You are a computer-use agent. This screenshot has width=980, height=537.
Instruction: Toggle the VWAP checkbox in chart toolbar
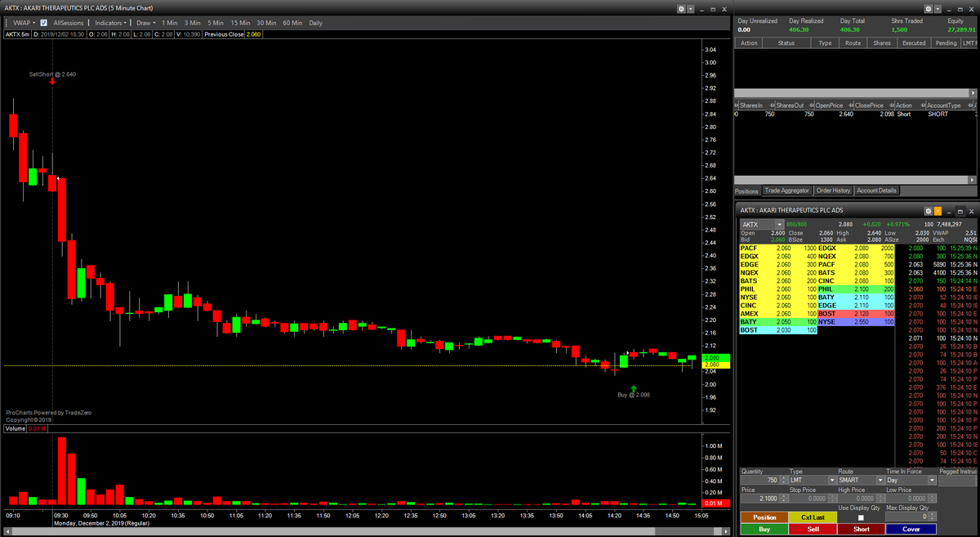[x=43, y=23]
